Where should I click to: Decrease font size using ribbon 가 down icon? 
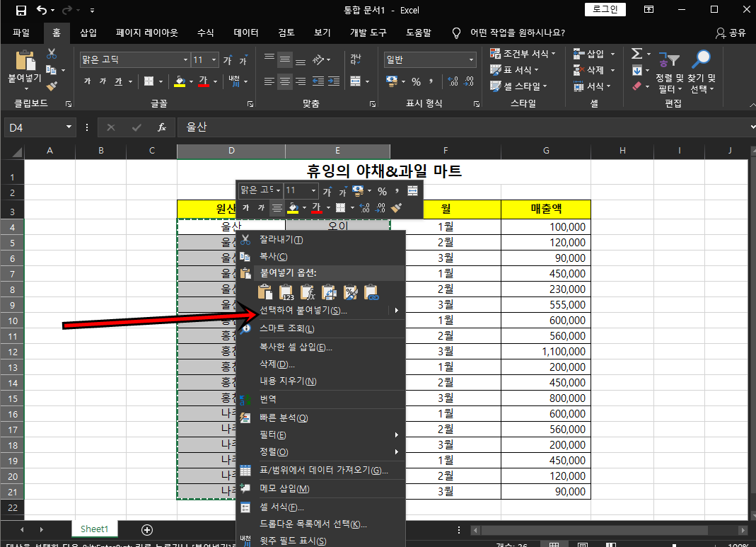(243, 60)
